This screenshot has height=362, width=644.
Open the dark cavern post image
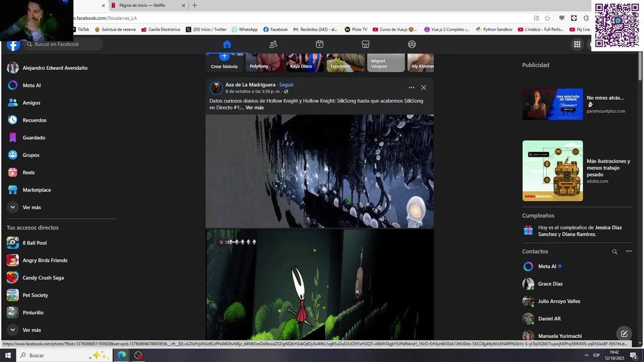319,171
